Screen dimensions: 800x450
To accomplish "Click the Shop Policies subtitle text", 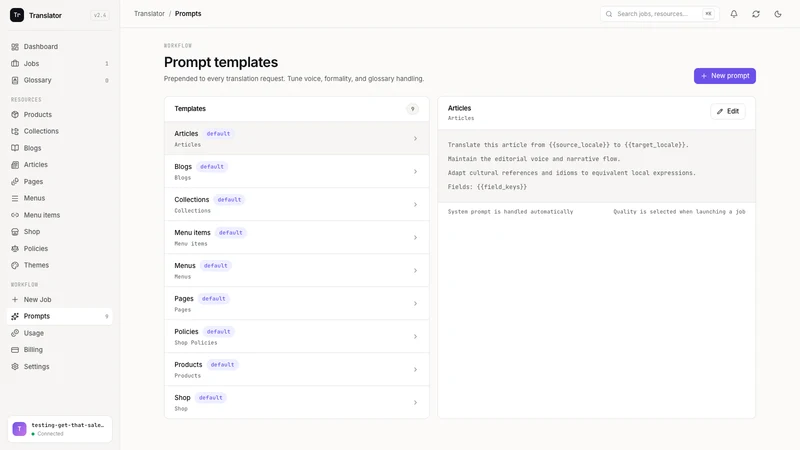I will point(195,343).
